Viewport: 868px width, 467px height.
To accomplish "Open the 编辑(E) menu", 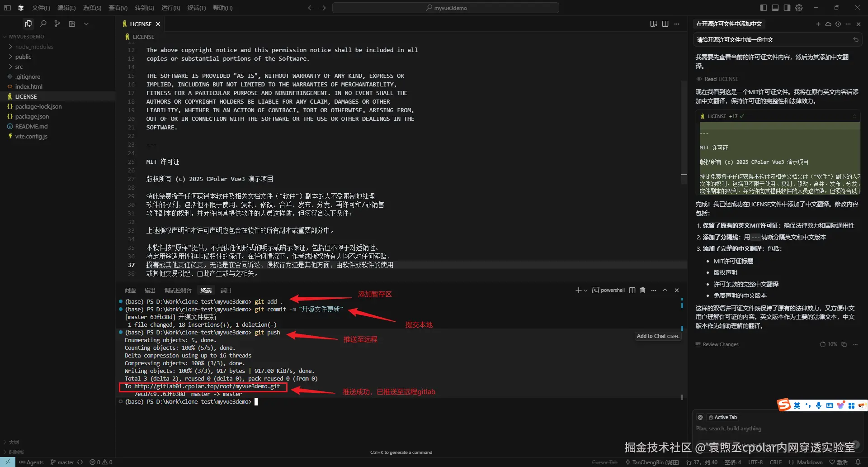I will pyautogui.click(x=66, y=8).
